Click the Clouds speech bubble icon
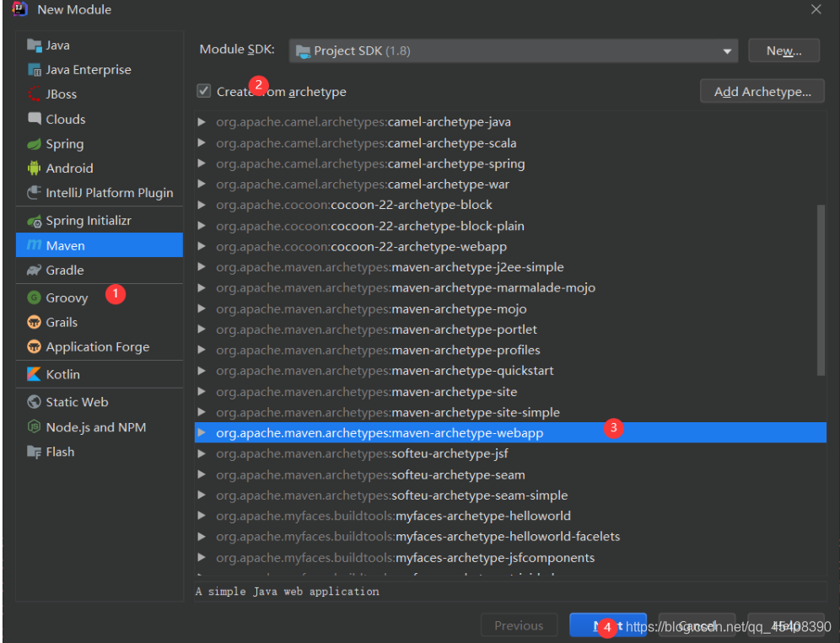This screenshot has width=840, height=643. [x=35, y=119]
